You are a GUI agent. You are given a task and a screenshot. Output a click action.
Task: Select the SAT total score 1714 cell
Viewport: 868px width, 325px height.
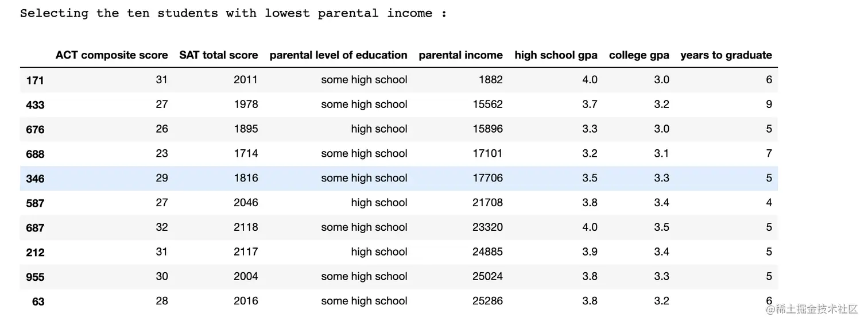pyautogui.click(x=246, y=153)
